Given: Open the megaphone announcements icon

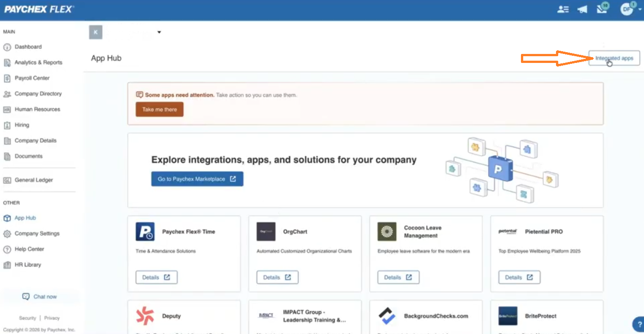Looking at the screenshot, I should click(x=582, y=9).
